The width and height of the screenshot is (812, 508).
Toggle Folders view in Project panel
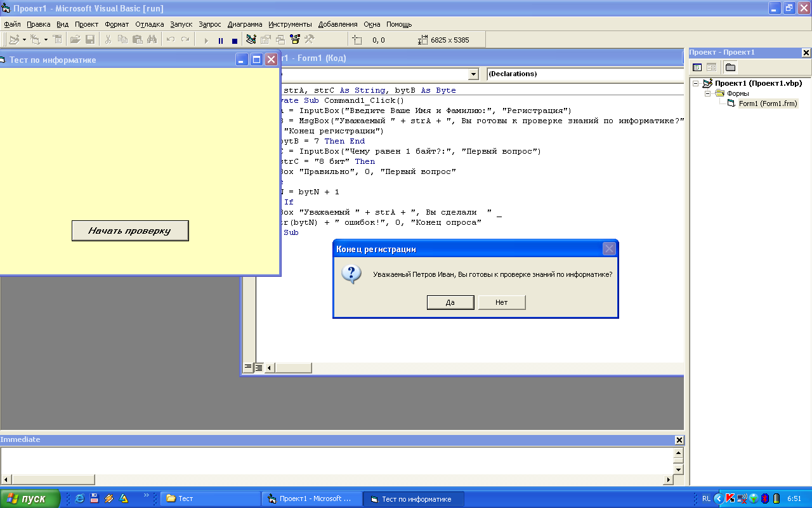[x=730, y=67]
